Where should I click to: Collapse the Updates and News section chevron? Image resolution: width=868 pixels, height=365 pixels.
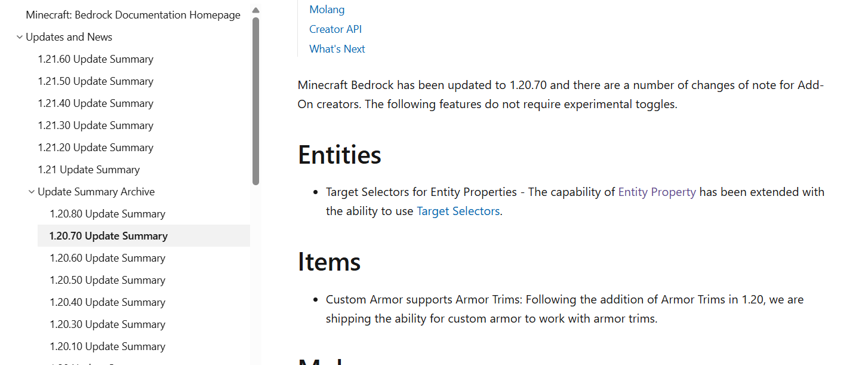tap(20, 37)
